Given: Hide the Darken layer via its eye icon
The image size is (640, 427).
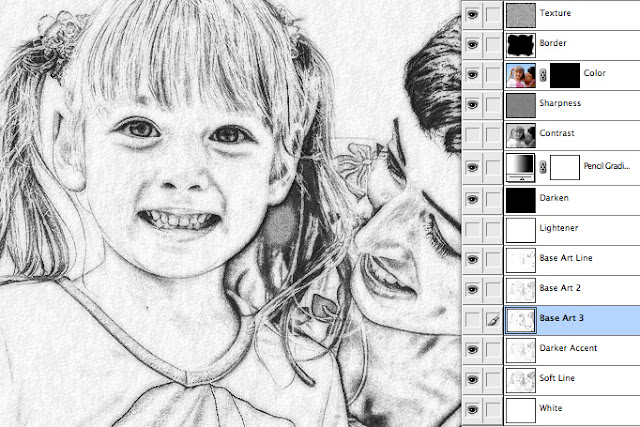Looking at the screenshot, I should pyautogui.click(x=472, y=200).
